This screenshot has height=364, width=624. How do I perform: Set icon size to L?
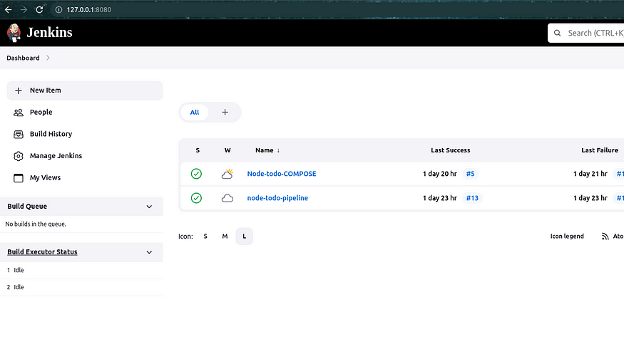[245, 236]
